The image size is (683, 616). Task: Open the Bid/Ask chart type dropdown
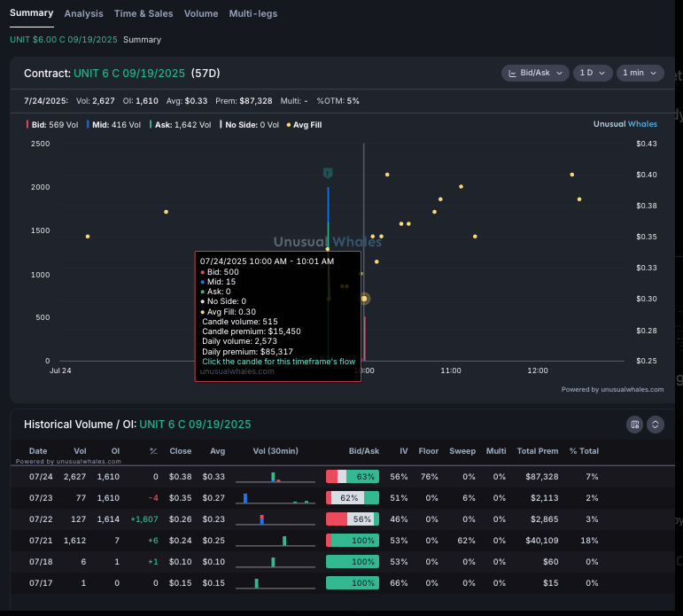[x=535, y=73]
